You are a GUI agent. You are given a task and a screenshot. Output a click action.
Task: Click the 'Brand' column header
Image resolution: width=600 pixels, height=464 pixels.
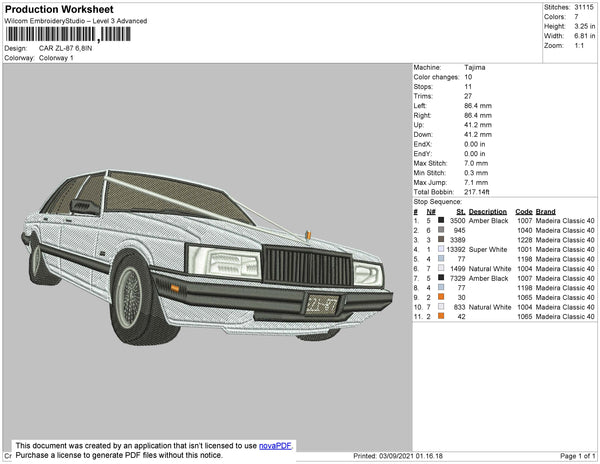546,212
